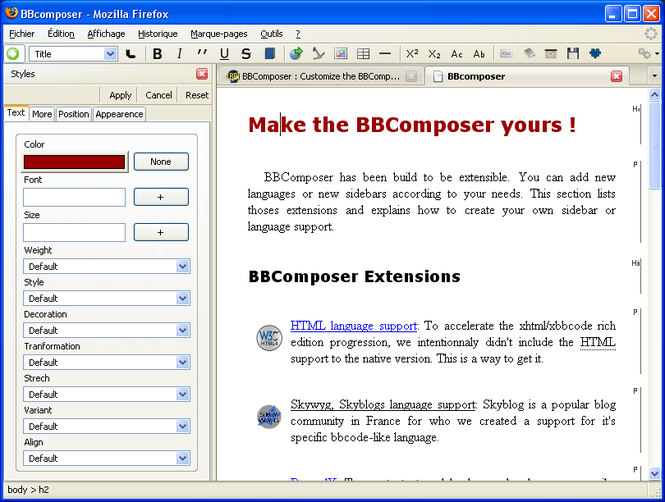Switch to BBComposer : Customize browser tab

coord(321,76)
